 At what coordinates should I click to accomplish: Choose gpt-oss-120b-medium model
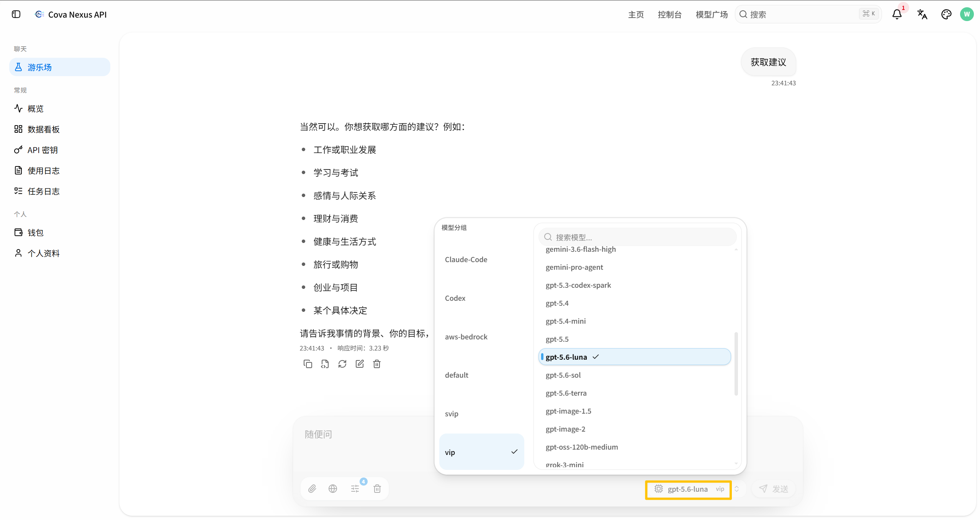click(635, 447)
